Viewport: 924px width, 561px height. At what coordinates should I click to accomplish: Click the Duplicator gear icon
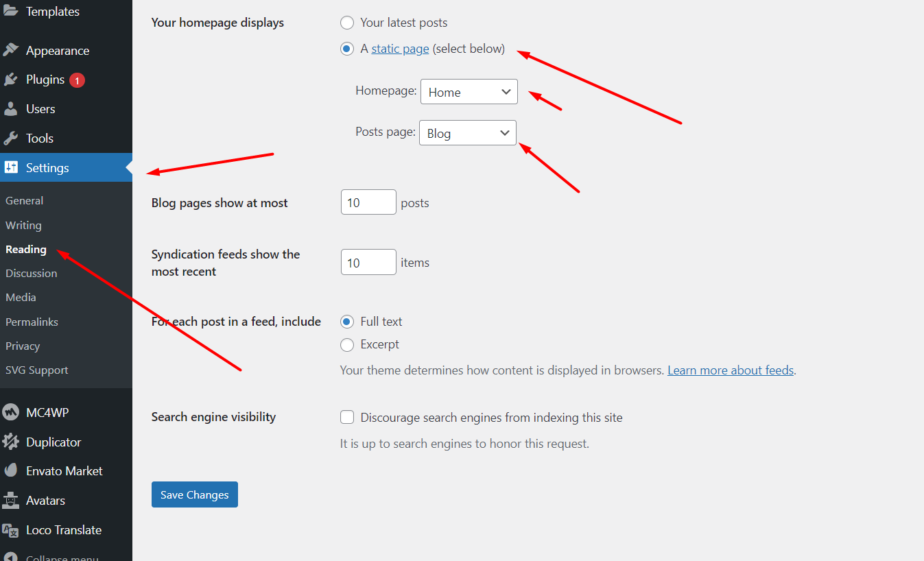tap(11, 442)
